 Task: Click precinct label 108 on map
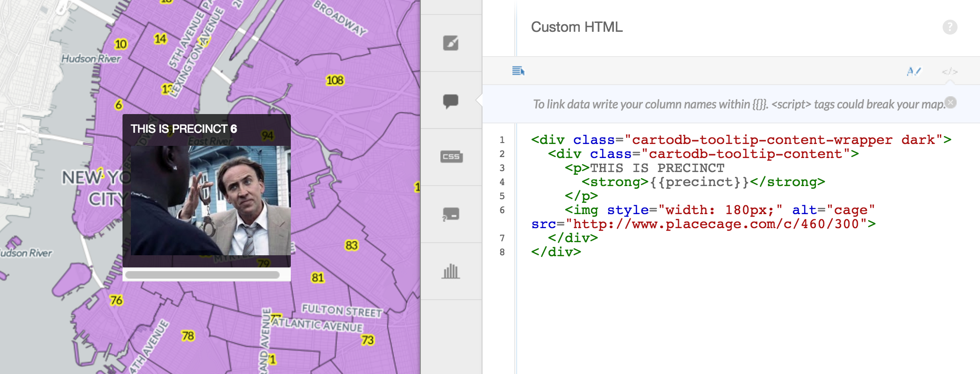tap(335, 80)
